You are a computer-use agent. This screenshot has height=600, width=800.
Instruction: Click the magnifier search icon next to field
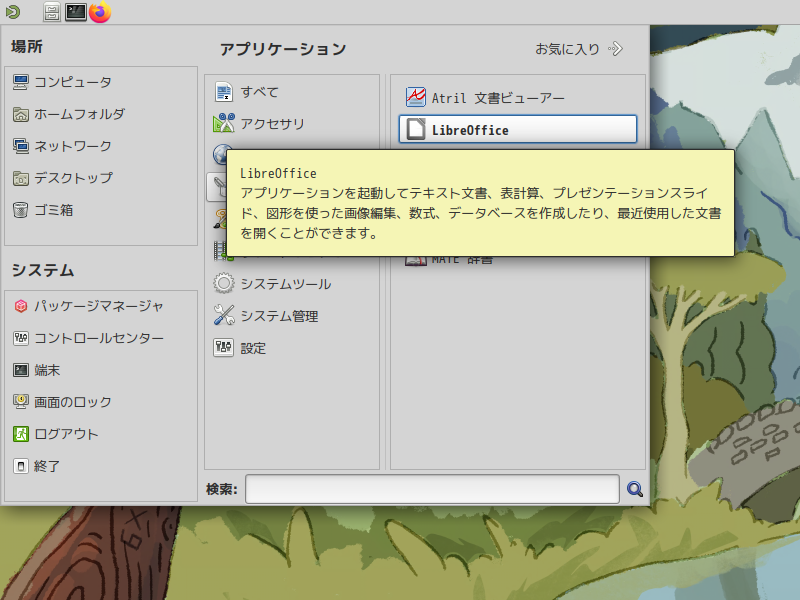[635, 489]
